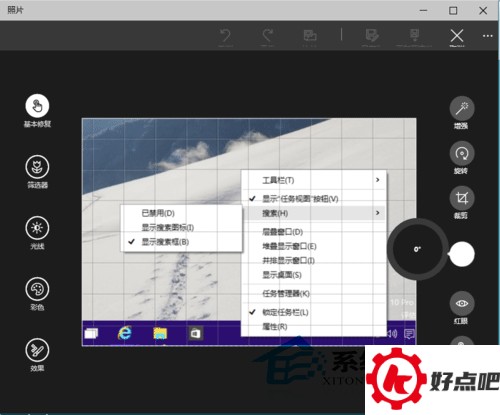Image resolution: width=500 pixels, height=415 pixels.
Task: Click the Store icon in the photo's taskbar
Action: pos(195,333)
